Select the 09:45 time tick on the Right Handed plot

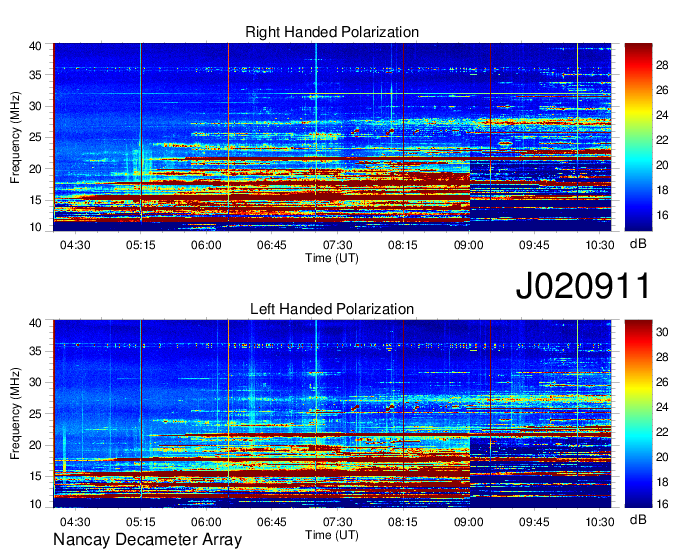click(x=534, y=245)
